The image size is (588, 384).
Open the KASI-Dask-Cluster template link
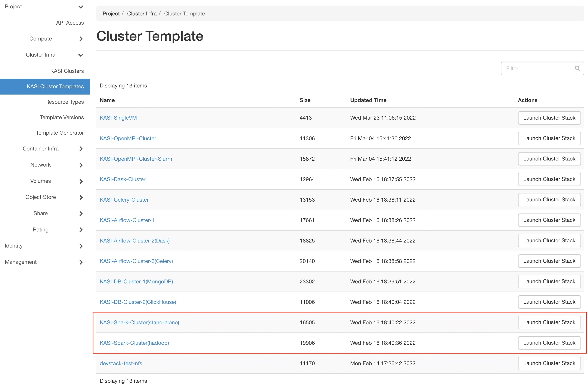122,179
